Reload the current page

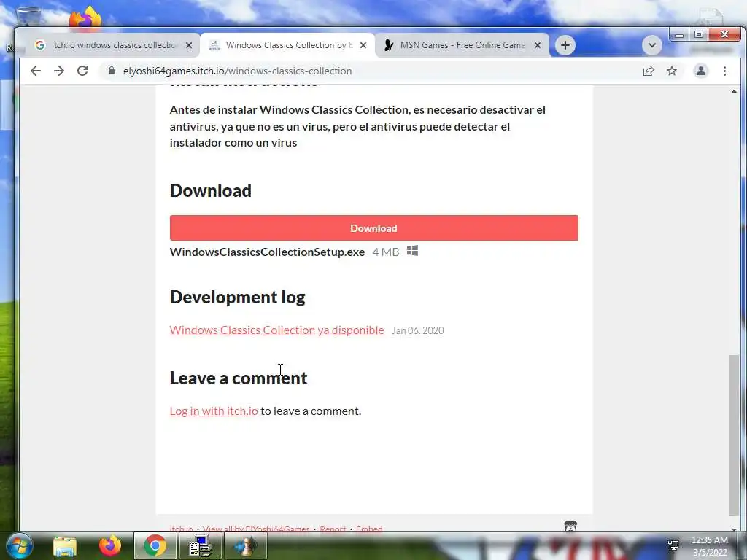point(82,71)
